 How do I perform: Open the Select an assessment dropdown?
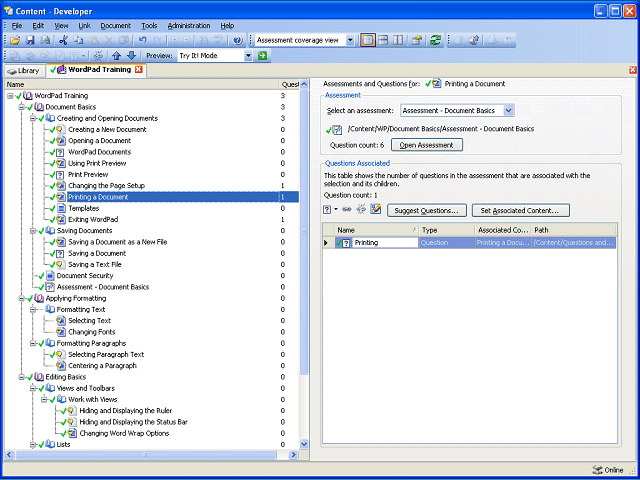point(508,110)
